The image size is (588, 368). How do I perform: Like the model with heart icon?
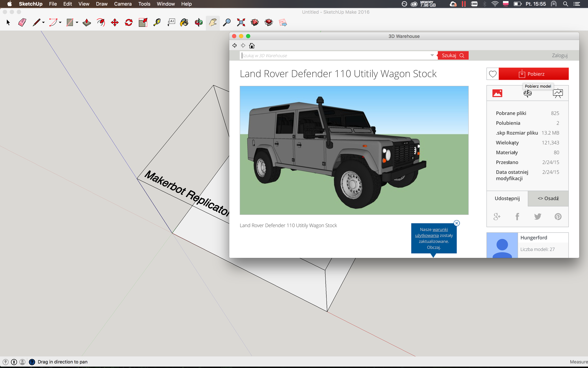tap(493, 74)
